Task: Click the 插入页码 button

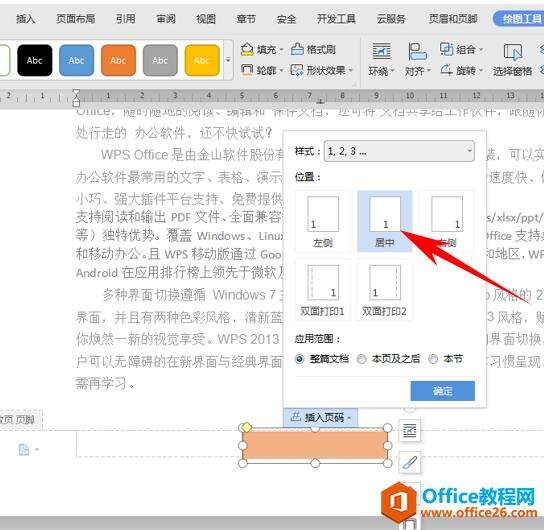Action: click(321, 417)
